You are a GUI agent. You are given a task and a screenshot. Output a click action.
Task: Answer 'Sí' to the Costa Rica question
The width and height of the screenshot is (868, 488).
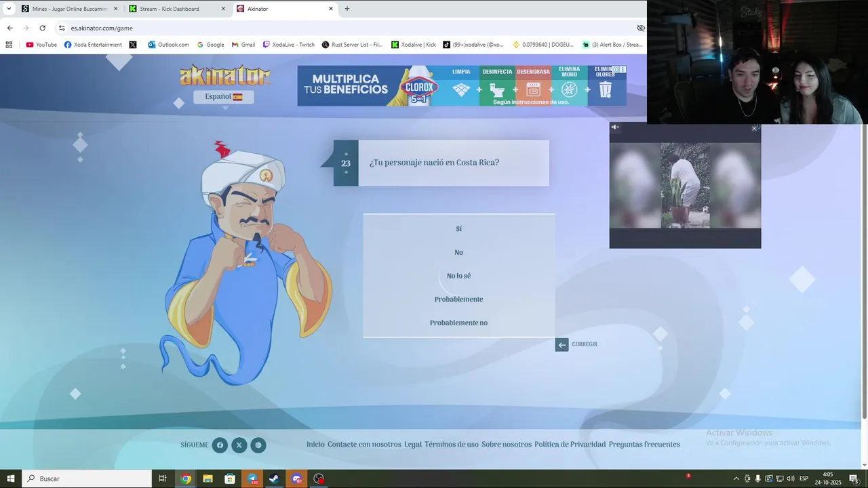458,229
